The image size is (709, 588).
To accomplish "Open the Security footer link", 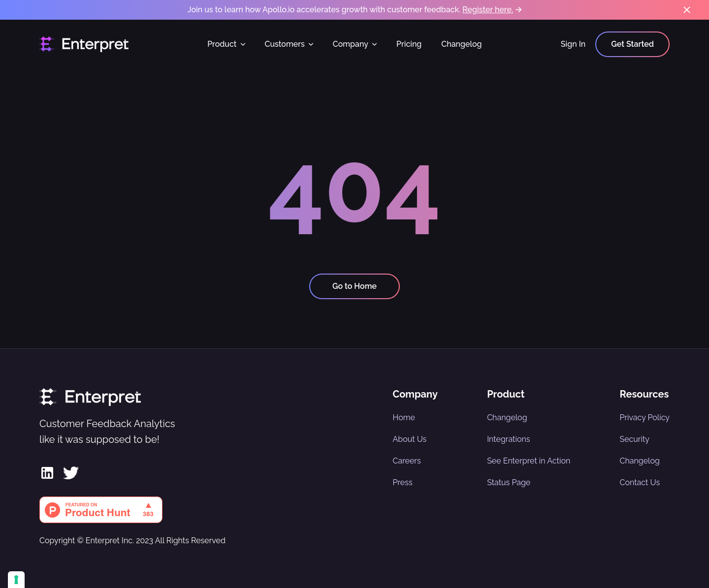I will tap(634, 439).
